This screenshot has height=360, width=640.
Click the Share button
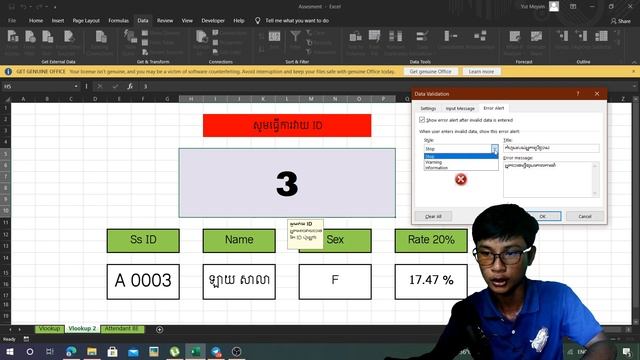pos(620,21)
